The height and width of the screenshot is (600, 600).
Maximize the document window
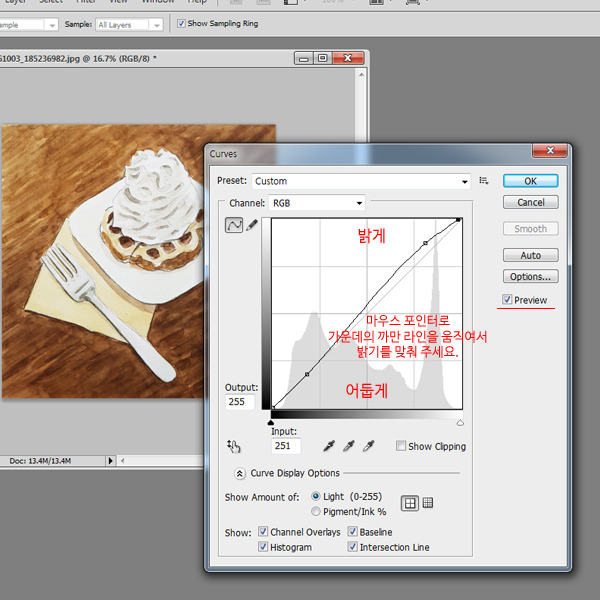[323, 58]
